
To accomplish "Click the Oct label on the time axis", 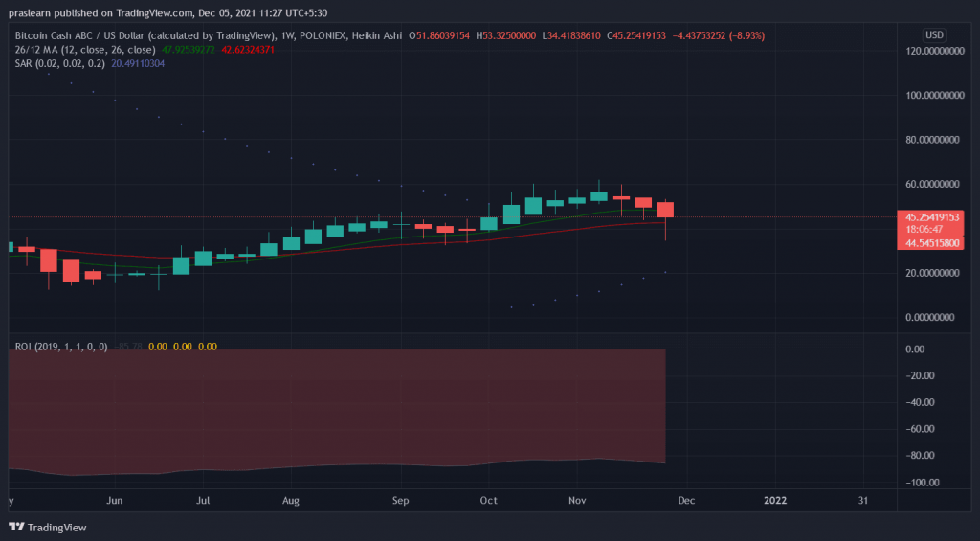I will point(489,500).
